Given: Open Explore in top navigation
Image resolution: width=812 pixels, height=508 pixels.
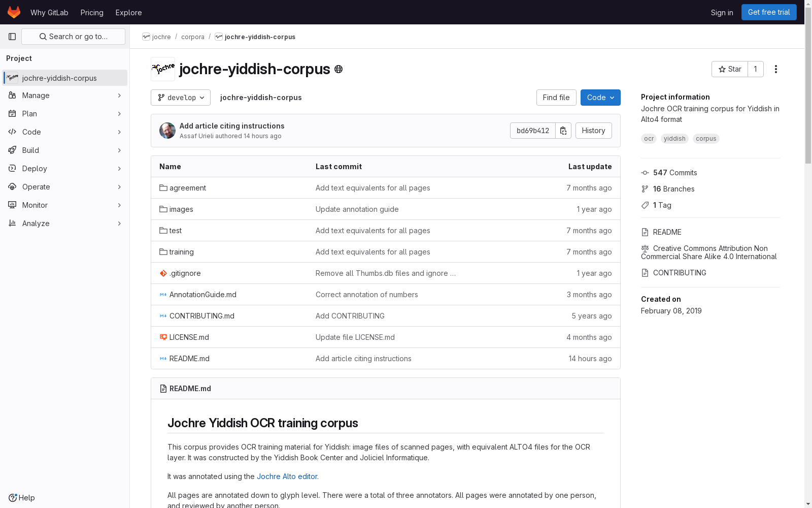Looking at the screenshot, I should 128,12.
